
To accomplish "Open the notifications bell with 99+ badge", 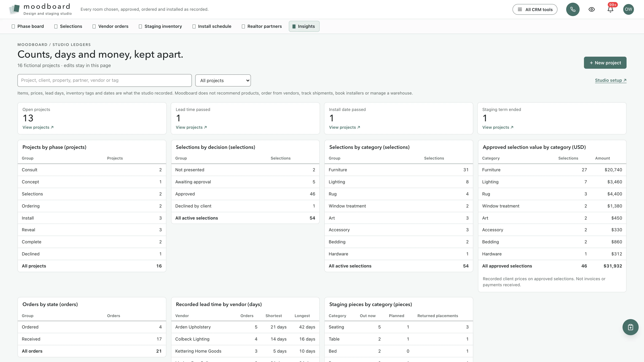I will (x=610, y=10).
